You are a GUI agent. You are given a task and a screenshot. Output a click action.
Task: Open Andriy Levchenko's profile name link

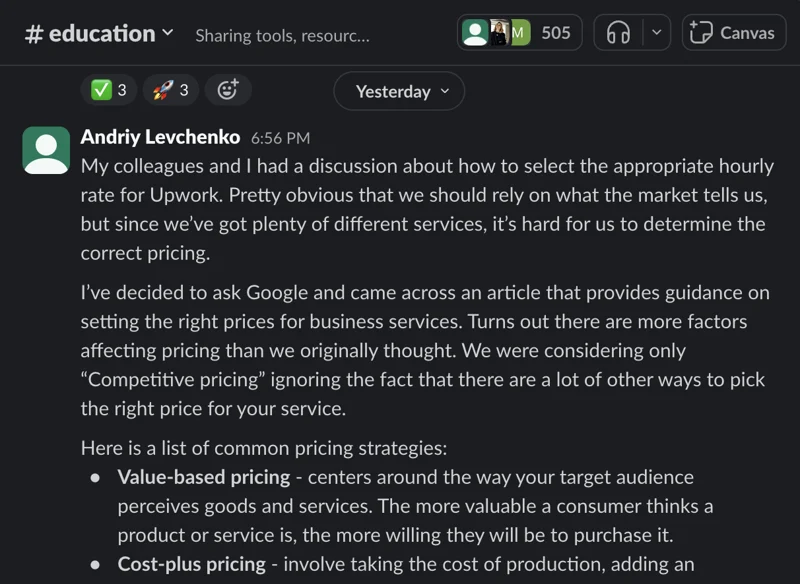click(160, 137)
